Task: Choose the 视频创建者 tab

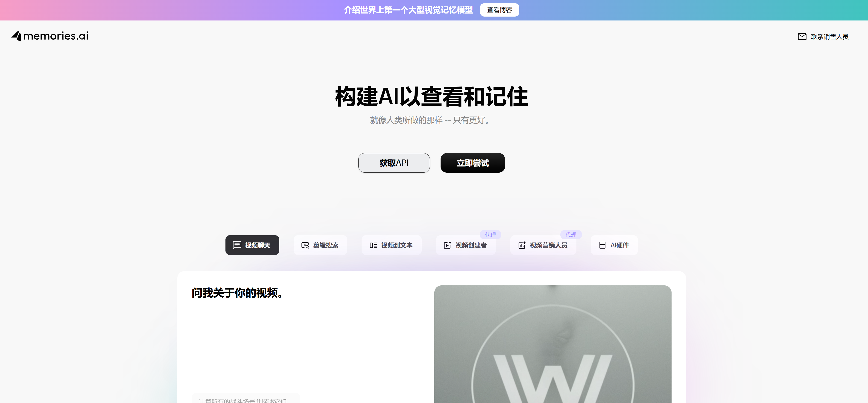Action: tap(466, 245)
